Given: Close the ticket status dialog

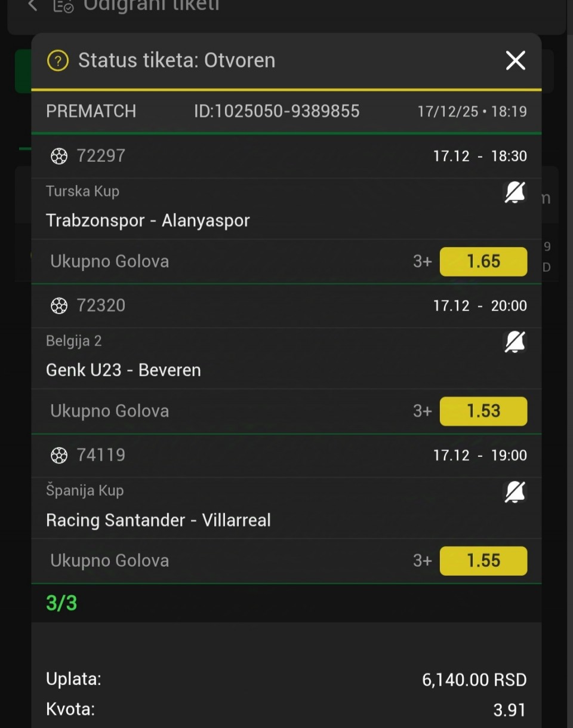Looking at the screenshot, I should click(x=515, y=60).
